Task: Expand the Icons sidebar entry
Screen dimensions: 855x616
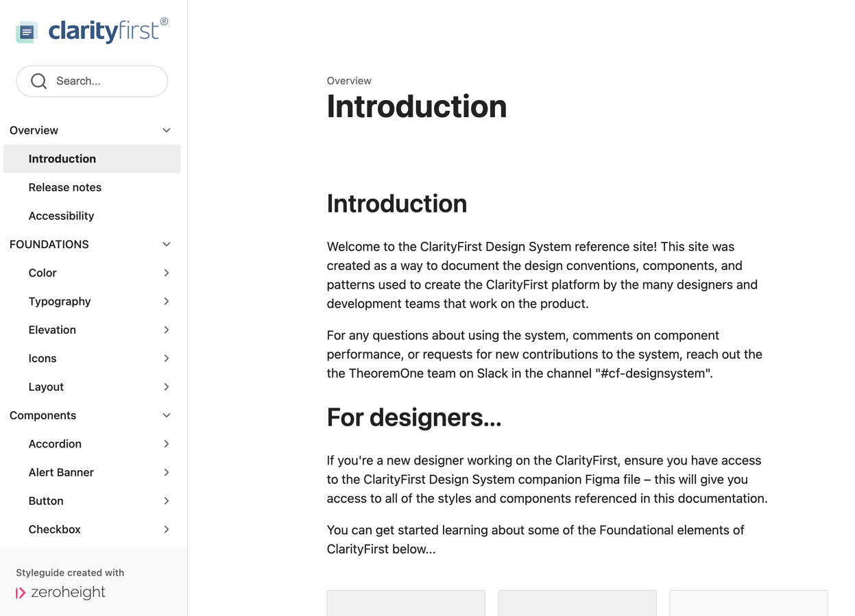Action: pyautogui.click(x=166, y=358)
